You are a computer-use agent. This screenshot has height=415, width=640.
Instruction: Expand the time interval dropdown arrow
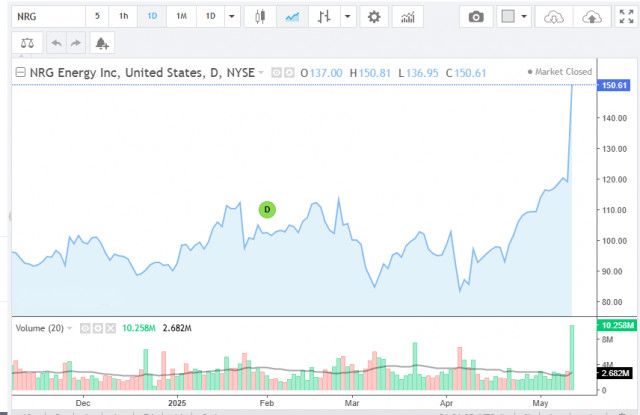click(x=232, y=17)
